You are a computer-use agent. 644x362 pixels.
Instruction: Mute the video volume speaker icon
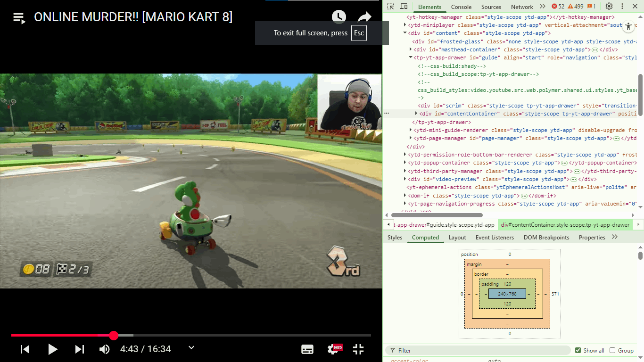[x=105, y=349]
